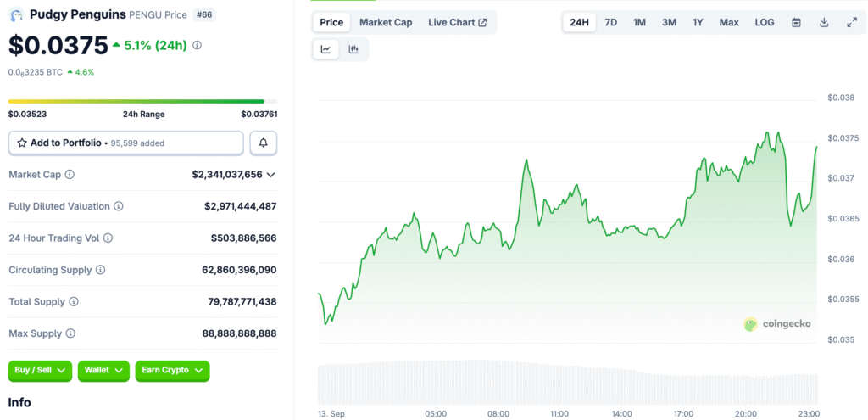Select the 24H time range
The height and width of the screenshot is (420, 868).
[580, 23]
